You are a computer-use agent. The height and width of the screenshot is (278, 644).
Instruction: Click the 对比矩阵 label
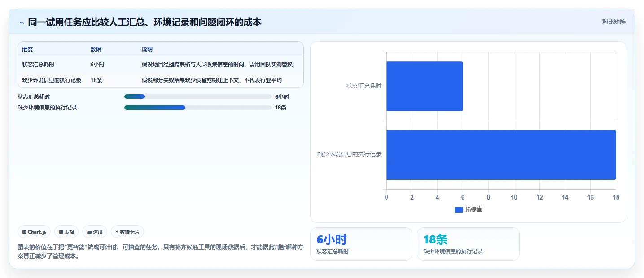[x=614, y=22]
